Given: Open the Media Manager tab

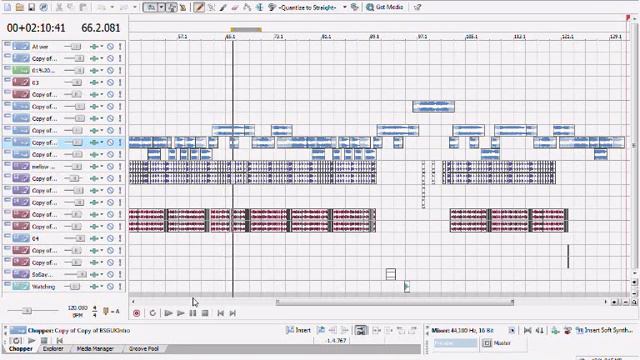Looking at the screenshot, I should tap(95, 349).
